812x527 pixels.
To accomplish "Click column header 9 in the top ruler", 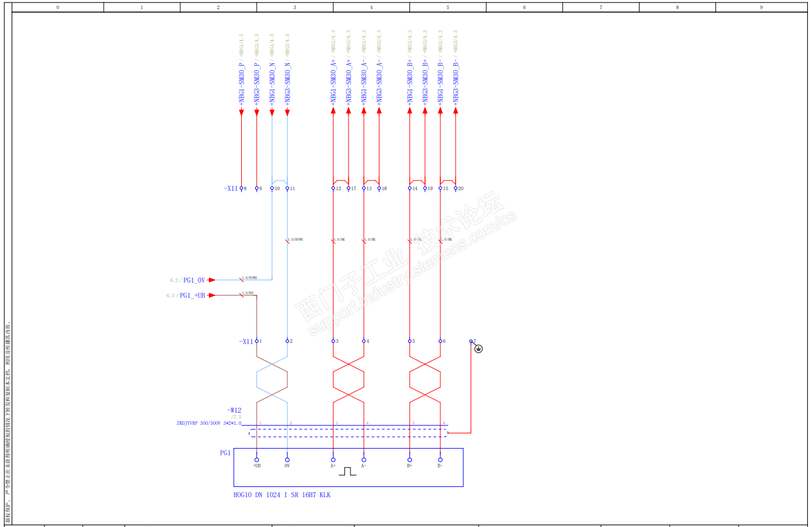I will coord(761,7).
